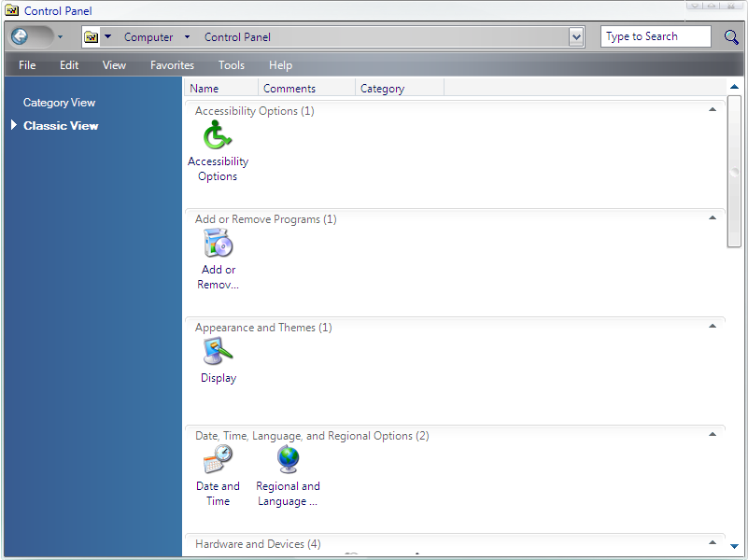Click Date, Time, Language, and Regional Options header
Image resolution: width=748 pixels, height=560 pixels.
coord(312,436)
